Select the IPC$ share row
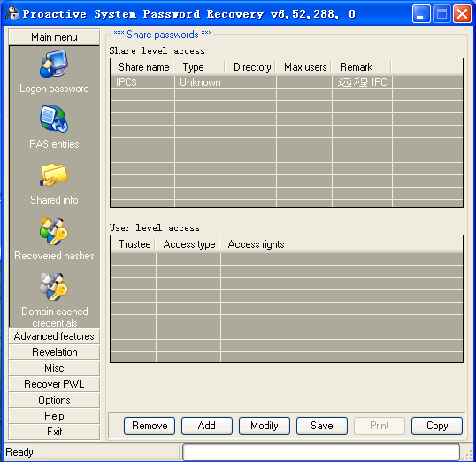 point(287,82)
